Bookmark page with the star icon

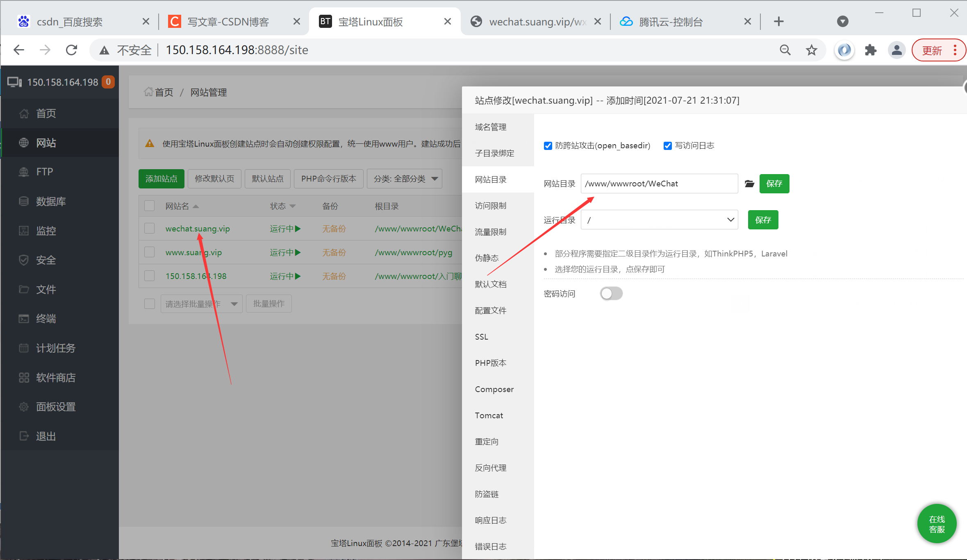(811, 50)
